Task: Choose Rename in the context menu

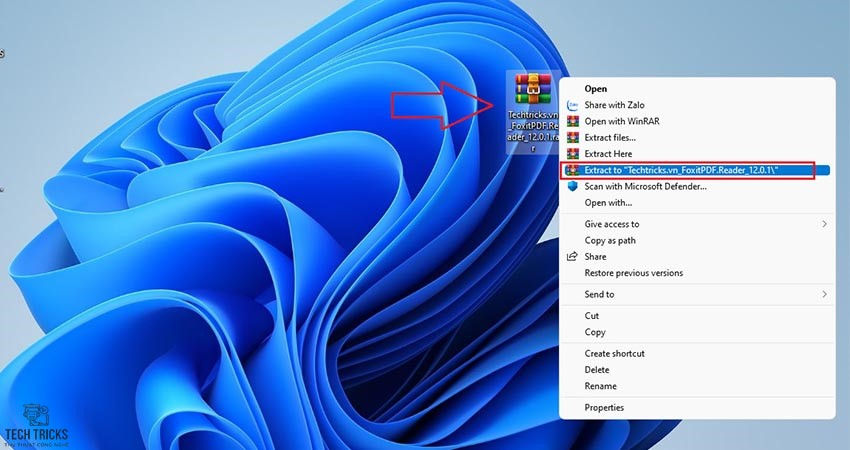Action: coord(697,386)
